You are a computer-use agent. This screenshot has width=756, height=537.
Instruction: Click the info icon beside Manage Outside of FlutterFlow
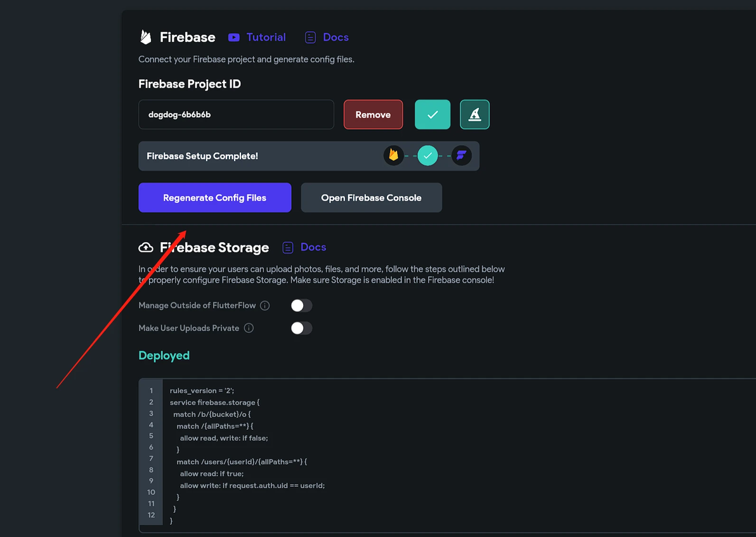265,306
